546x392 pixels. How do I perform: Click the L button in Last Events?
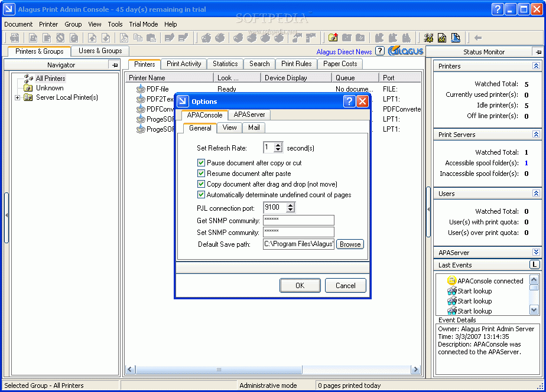[535, 264]
